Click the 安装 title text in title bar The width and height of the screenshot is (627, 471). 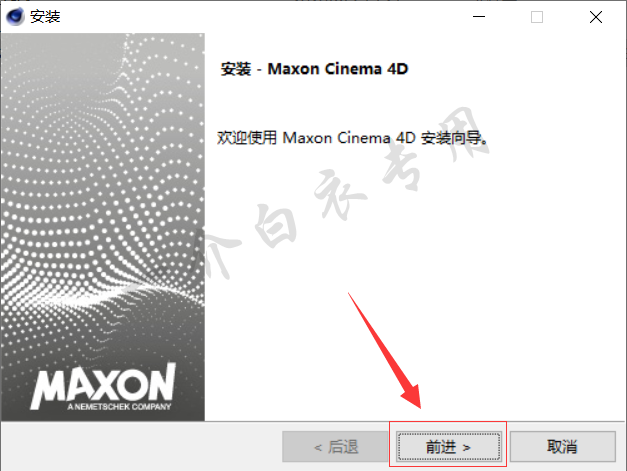pos(45,17)
